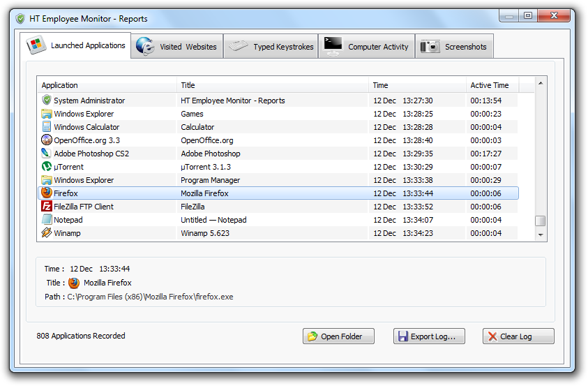Open the Computer Activity tab
This screenshot has height=386, width=588.
pos(367,47)
